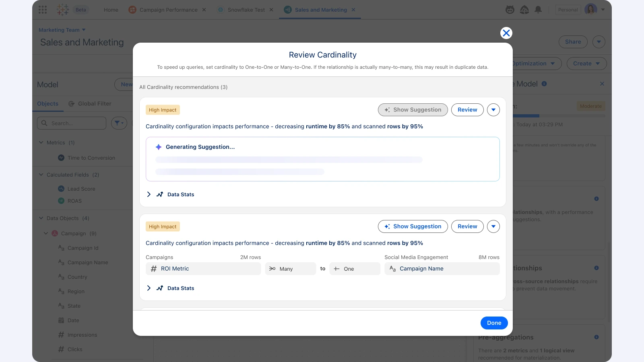Open the Trailhead cloud icon
644x362 pixels.
pyautogui.click(x=524, y=10)
